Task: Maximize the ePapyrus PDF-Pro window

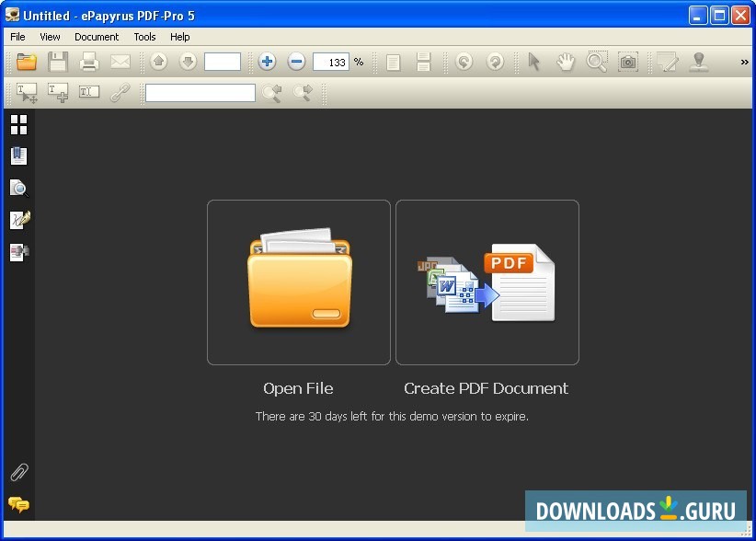Action: coord(719,16)
